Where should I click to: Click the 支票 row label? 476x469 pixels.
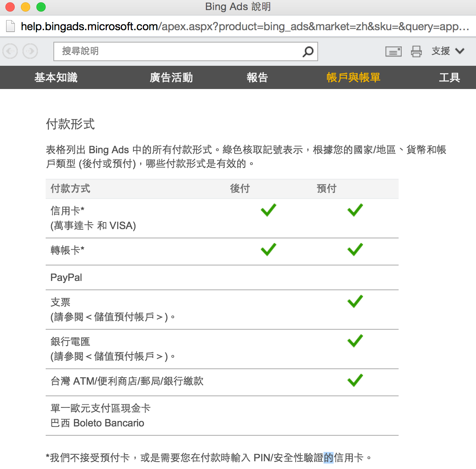tap(61, 302)
